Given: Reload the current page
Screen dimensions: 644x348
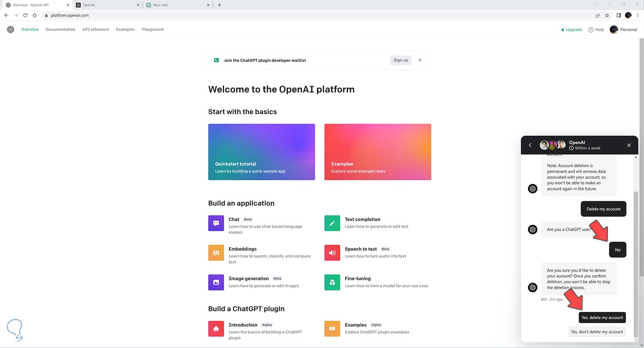Looking at the screenshot, I should [25, 15].
